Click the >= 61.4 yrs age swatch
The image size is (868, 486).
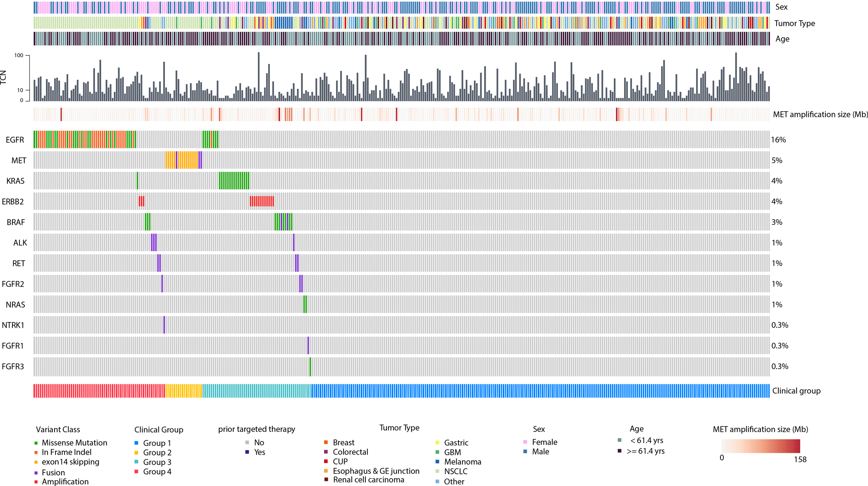(620, 451)
